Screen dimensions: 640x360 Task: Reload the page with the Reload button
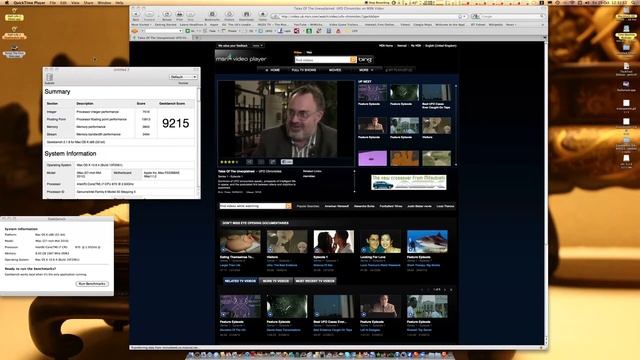(x=167, y=15)
